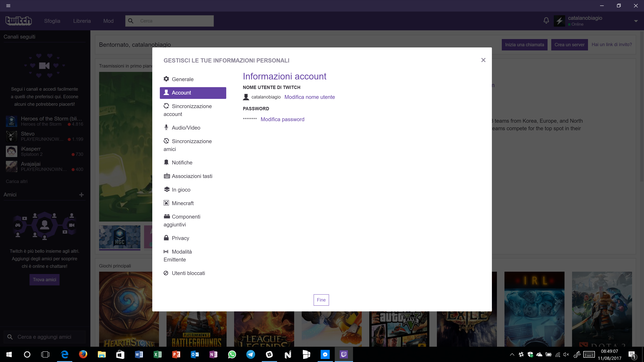Screen dimensions: 644x362
Task: Open the notifications bell
Action: (546, 20)
